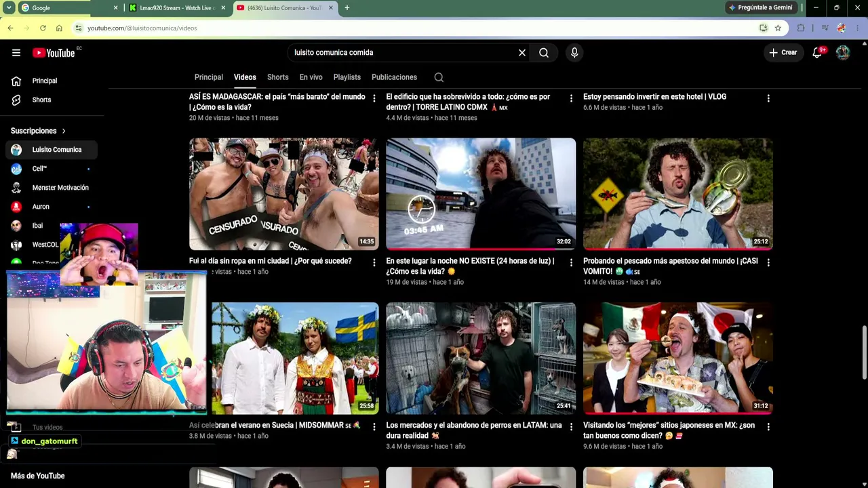
Task: Open options for 'la noche NO EXISTE' video
Action: pos(571,262)
